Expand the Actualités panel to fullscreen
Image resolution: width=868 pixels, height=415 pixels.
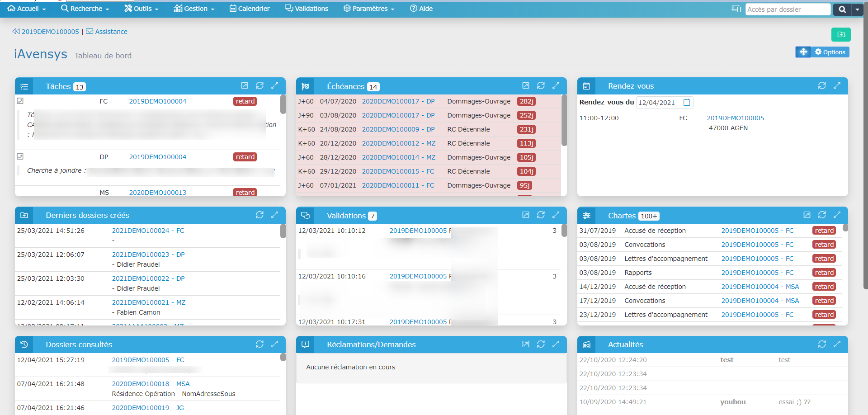pyautogui.click(x=837, y=344)
